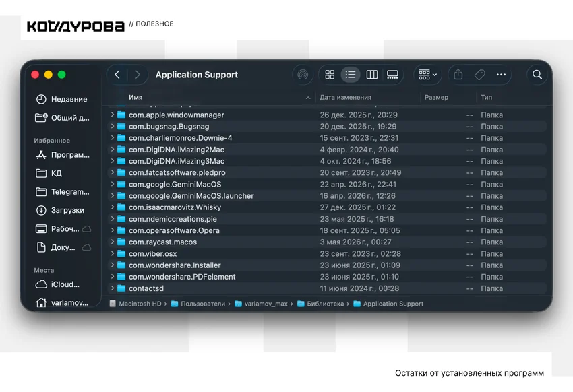Open Рабоч... desktop in sidebar
Screen dimensions: 573x392
[58, 229]
